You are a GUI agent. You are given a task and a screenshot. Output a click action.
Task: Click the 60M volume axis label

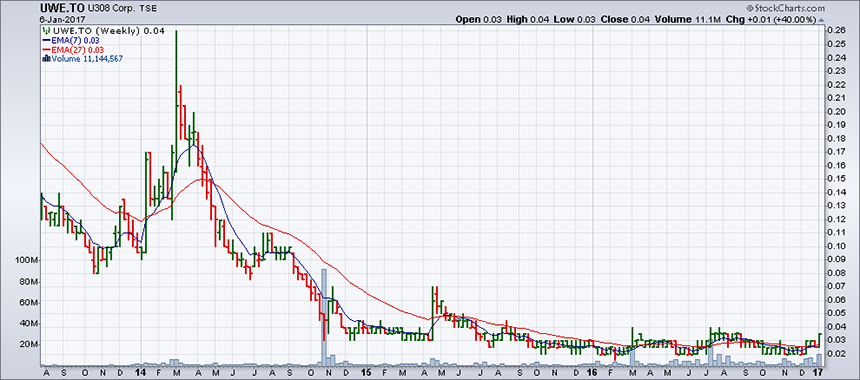[x=29, y=303]
